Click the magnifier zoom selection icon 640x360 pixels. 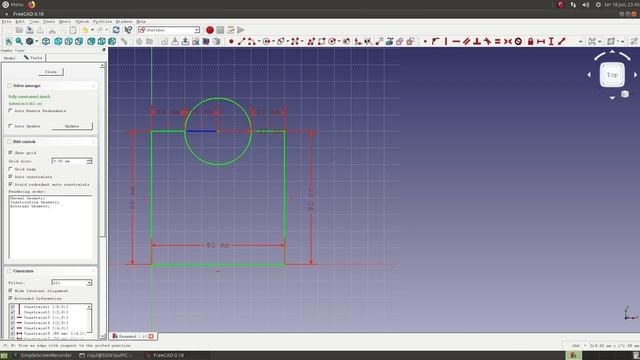[19, 41]
